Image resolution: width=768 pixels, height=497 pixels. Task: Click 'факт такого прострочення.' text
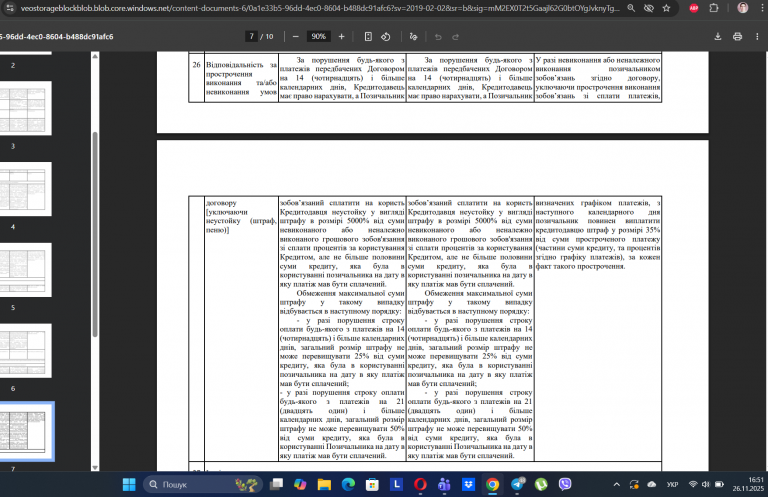coord(580,266)
